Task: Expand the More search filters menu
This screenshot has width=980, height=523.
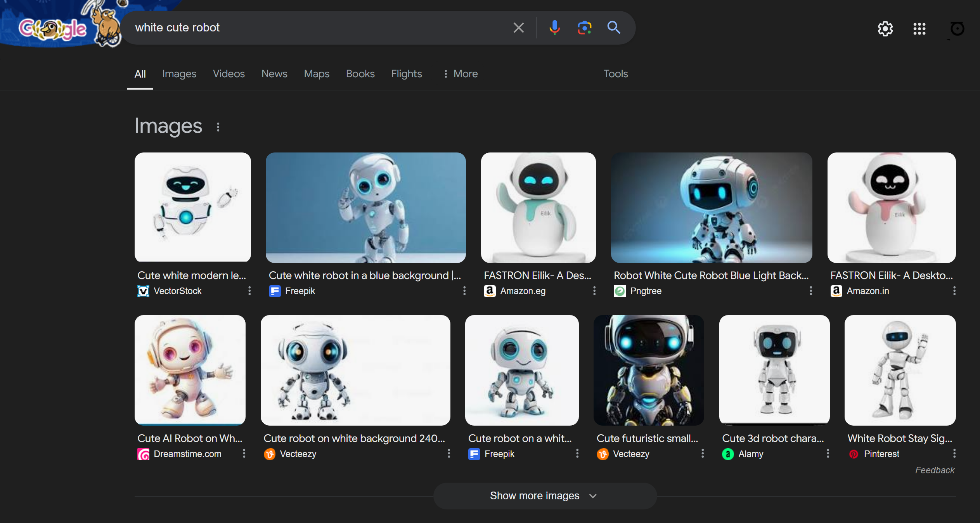Action: click(461, 74)
